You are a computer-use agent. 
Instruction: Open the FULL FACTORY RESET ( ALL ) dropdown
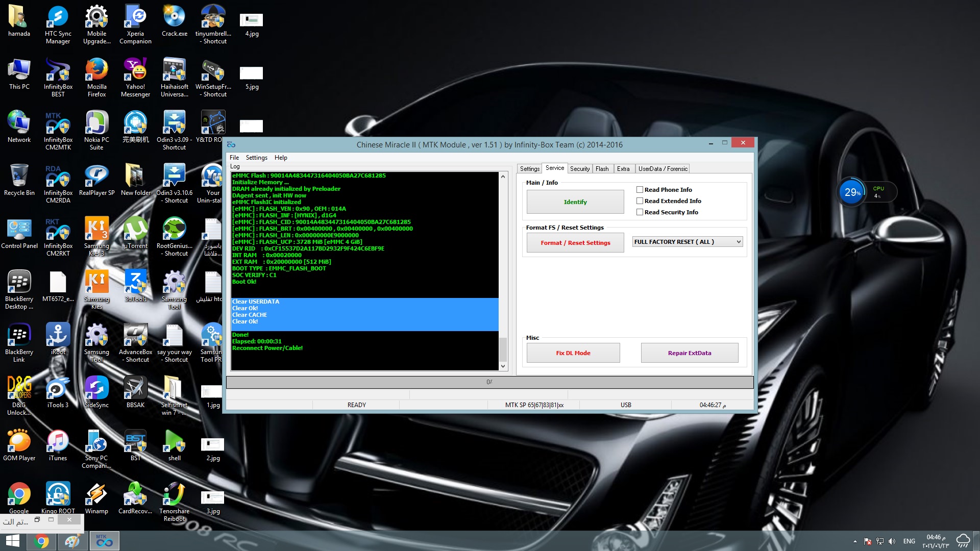pyautogui.click(x=688, y=242)
